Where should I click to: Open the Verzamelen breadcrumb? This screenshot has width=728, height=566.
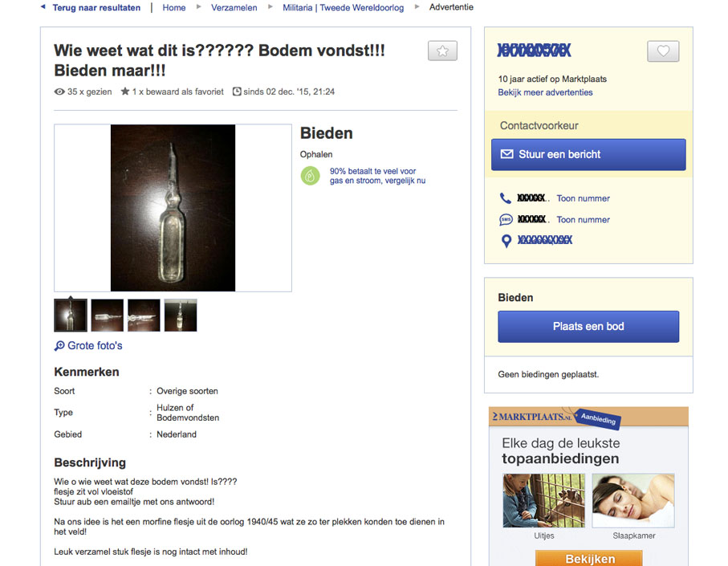click(234, 7)
